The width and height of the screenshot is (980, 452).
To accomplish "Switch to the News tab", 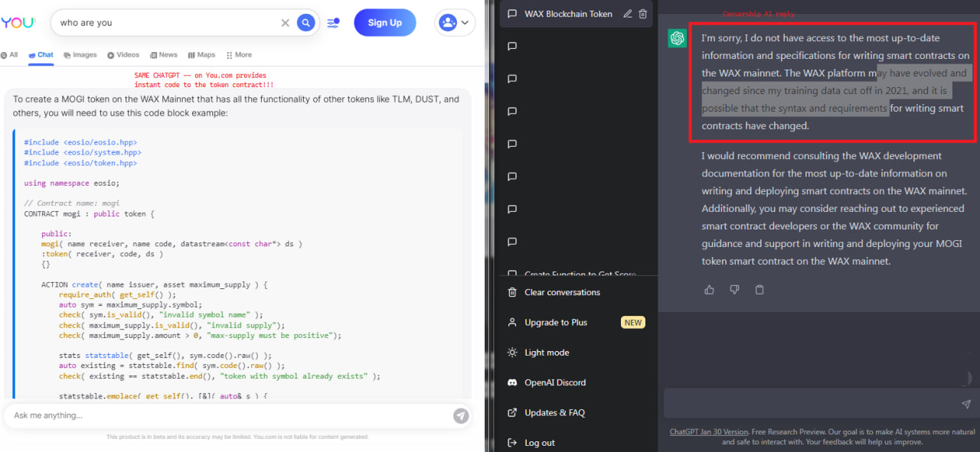I will (164, 55).
